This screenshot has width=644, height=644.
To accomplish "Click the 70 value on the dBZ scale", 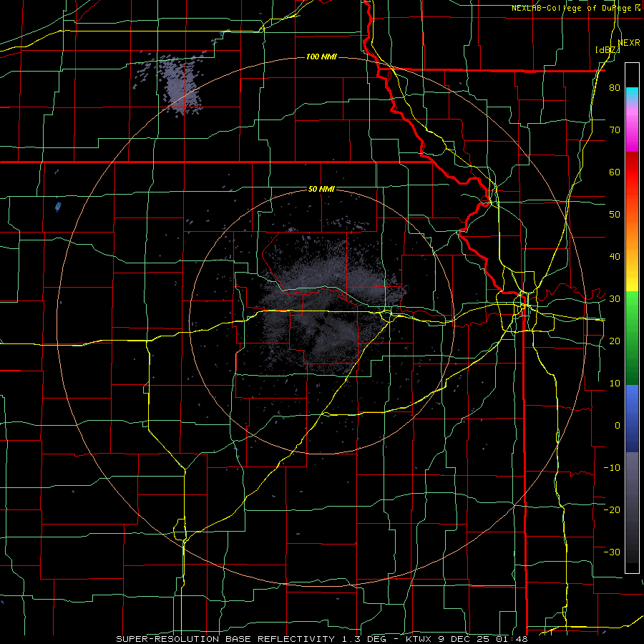I will point(615,130).
